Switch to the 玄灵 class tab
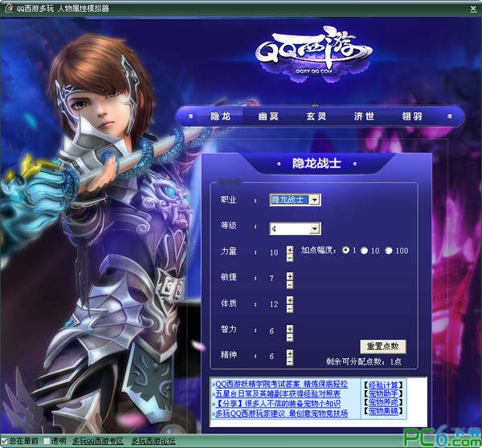This screenshot has height=448, width=482. pyautogui.click(x=316, y=116)
